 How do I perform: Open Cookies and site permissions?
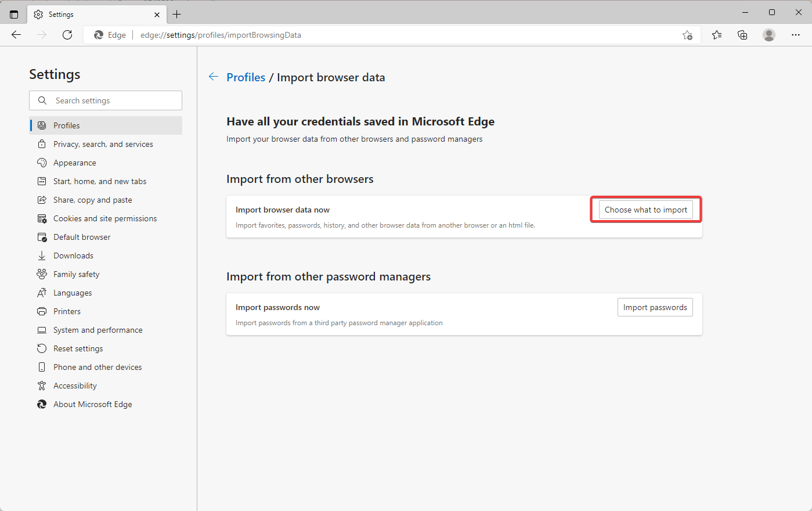104,218
